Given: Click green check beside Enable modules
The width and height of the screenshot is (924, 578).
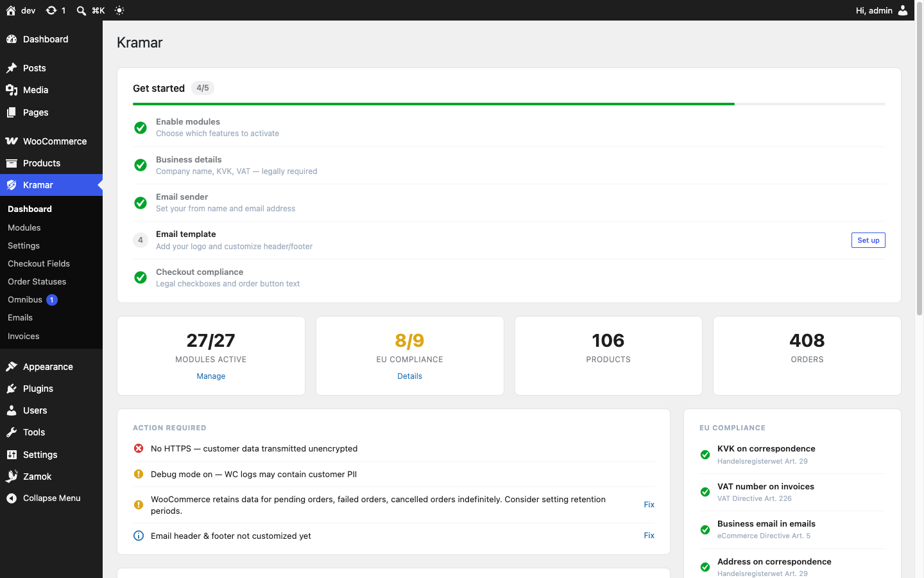Looking at the screenshot, I should pos(141,128).
